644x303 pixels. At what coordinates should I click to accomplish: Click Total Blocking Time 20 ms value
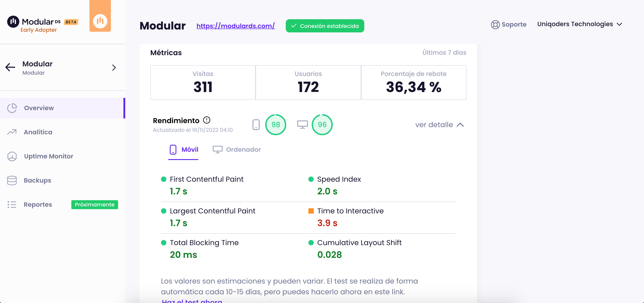coord(184,255)
